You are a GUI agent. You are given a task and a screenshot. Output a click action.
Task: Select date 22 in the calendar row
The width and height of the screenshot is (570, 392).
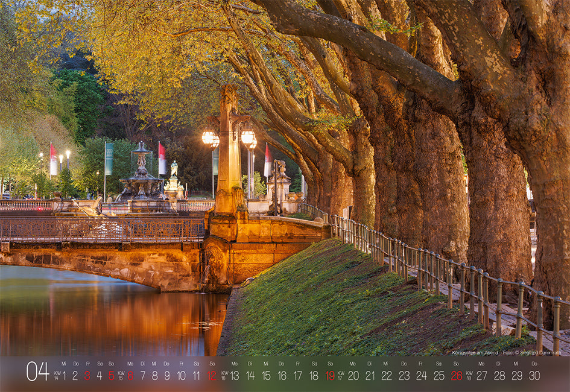[x=386, y=375]
